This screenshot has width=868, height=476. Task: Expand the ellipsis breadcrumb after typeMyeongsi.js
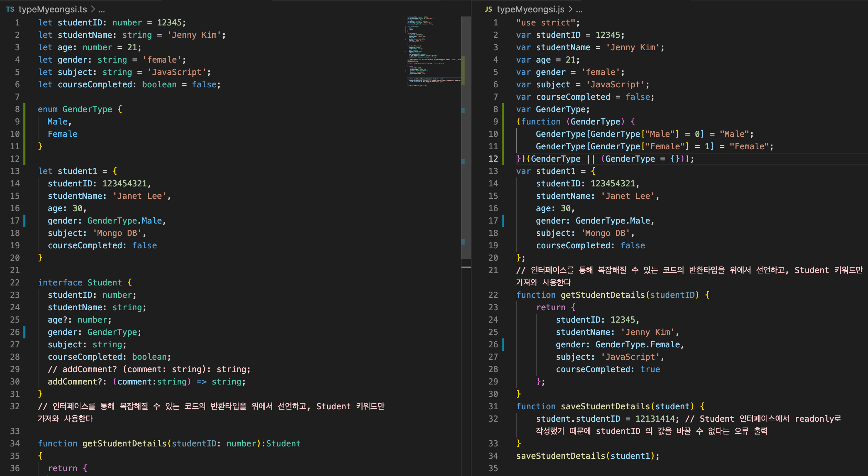coord(579,10)
